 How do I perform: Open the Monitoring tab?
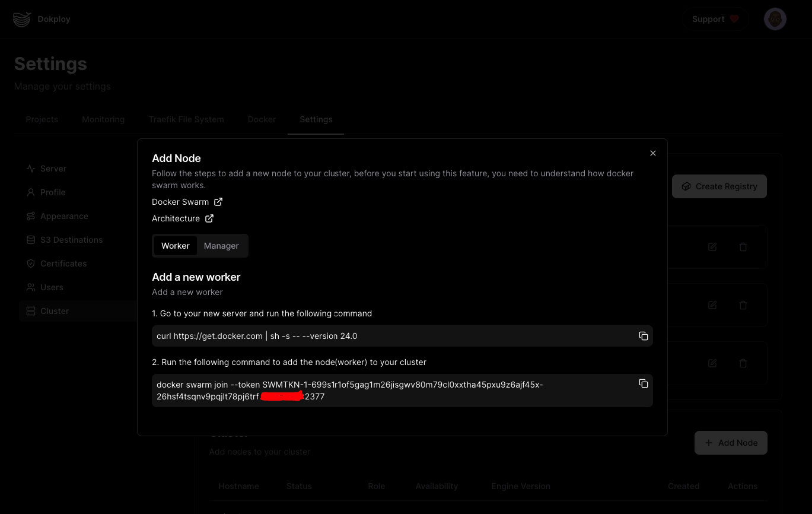(x=103, y=119)
